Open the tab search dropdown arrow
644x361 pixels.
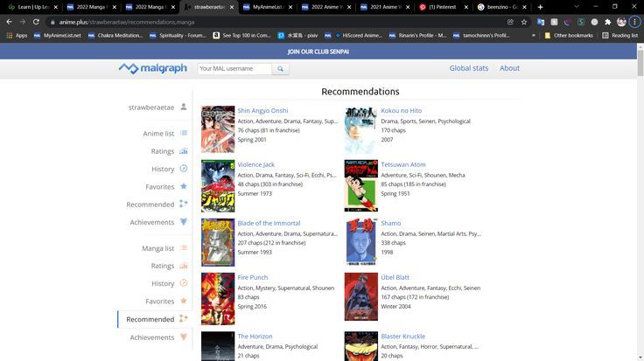coord(577,7)
